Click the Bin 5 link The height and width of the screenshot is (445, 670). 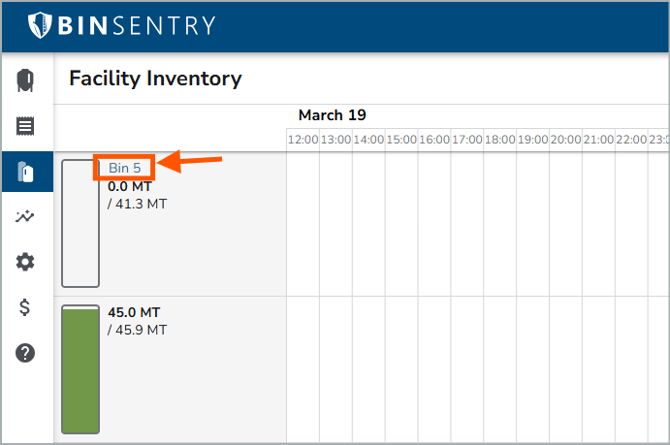tap(125, 168)
